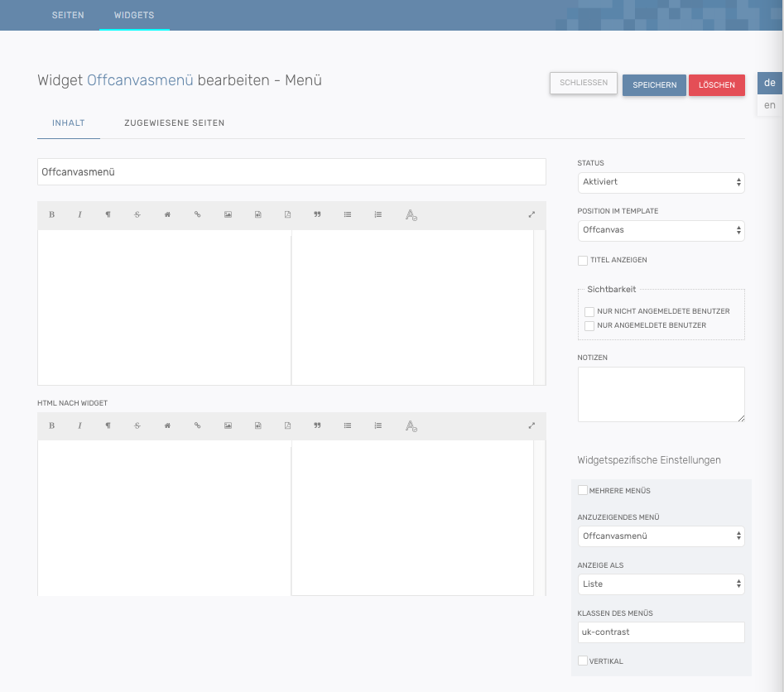Click image icon in HTML nach Widget toolbar
This screenshot has height=692, width=784.
pos(228,425)
